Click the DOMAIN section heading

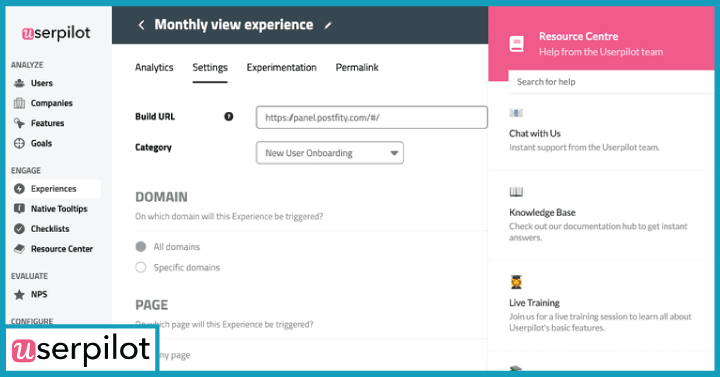pyautogui.click(x=161, y=197)
